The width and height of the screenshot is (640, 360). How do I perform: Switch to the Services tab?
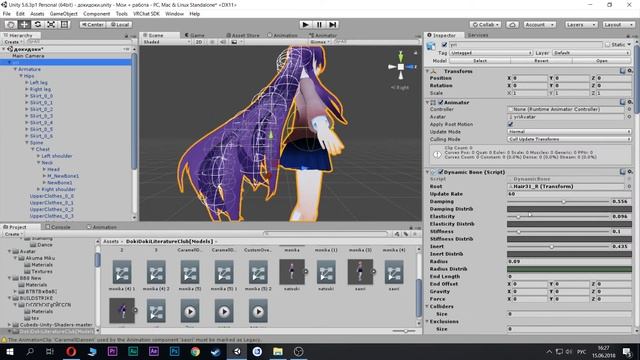478,36
